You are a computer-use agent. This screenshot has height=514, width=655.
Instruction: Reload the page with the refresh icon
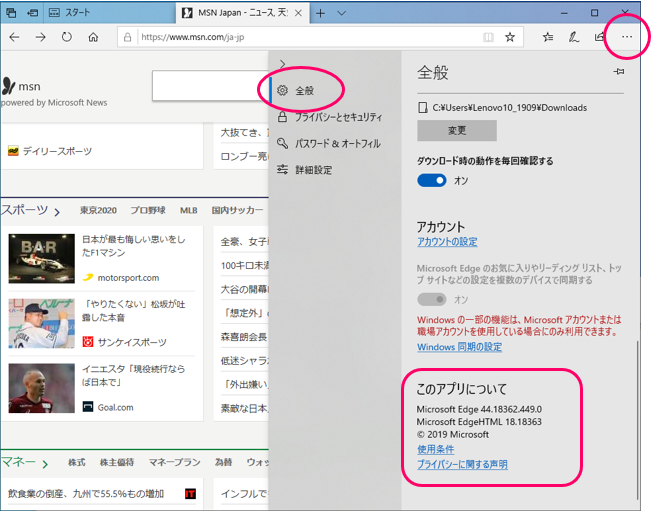pyautogui.click(x=67, y=37)
